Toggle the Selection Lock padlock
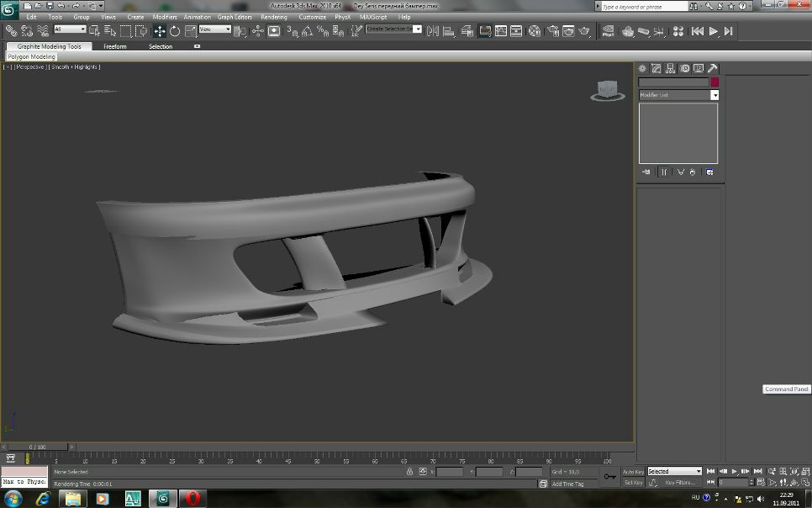The image size is (812, 508). point(409,472)
